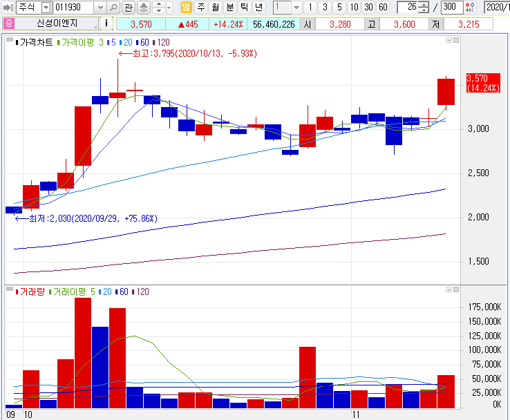The height and width of the screenshot is (420, 510).
Task: Click the current price 3,570 cell
Action: pyautogui.click(x=141, y=24)
